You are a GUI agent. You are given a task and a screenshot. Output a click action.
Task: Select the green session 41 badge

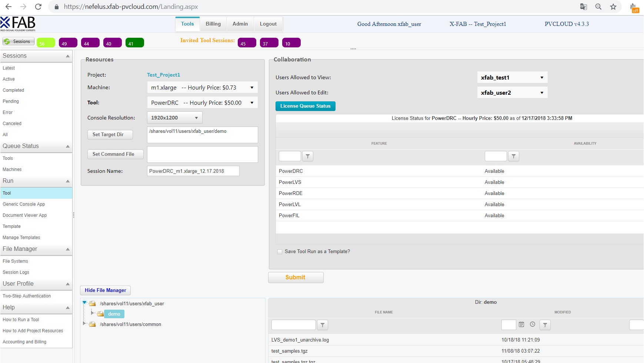point(134,43)
